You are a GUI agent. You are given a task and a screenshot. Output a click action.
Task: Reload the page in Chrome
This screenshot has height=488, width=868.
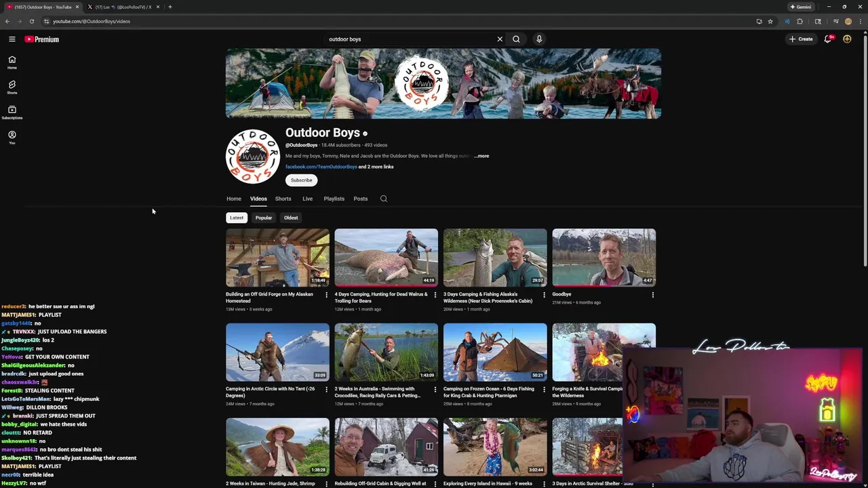tap(31, 21)
